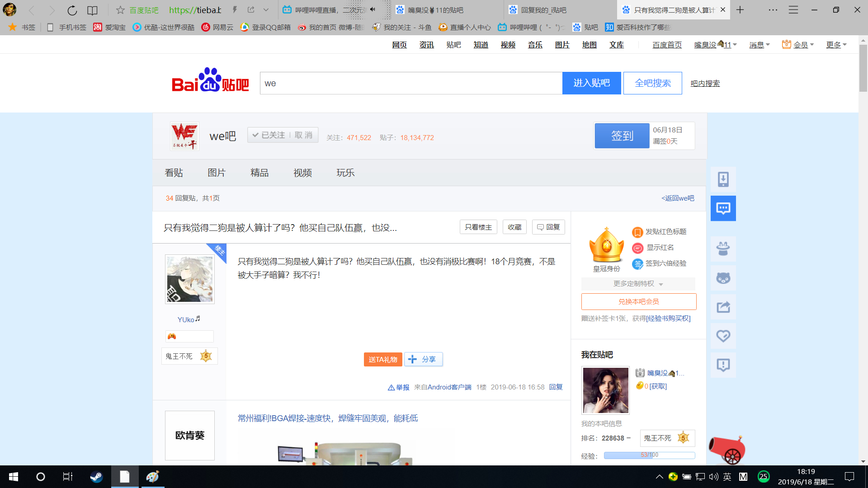868x488 pixels.
Task: Click the experience progress bar 53/100
Action: pos(650,455)
